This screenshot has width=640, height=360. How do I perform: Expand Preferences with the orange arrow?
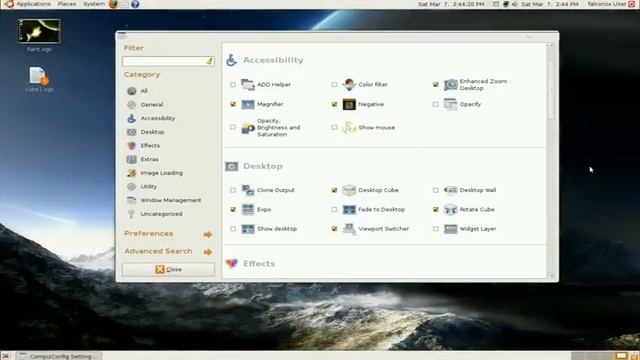[208, 234]
